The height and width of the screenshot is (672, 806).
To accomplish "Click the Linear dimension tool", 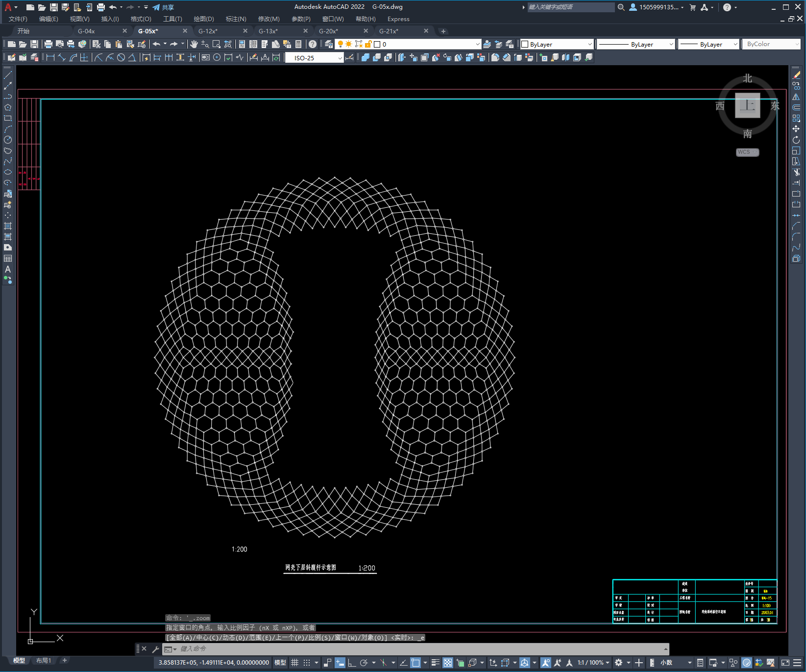I will [50, 57].
